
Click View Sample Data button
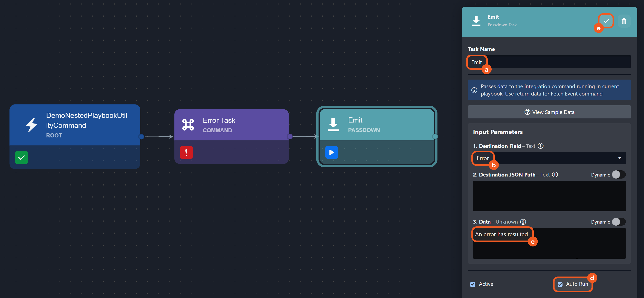point(549,112)
